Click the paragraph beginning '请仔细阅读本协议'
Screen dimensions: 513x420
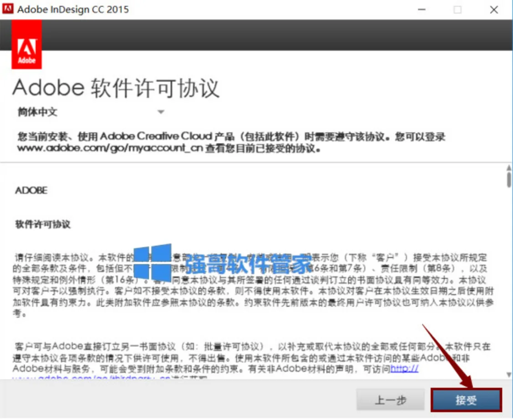(x=253, y=285)
